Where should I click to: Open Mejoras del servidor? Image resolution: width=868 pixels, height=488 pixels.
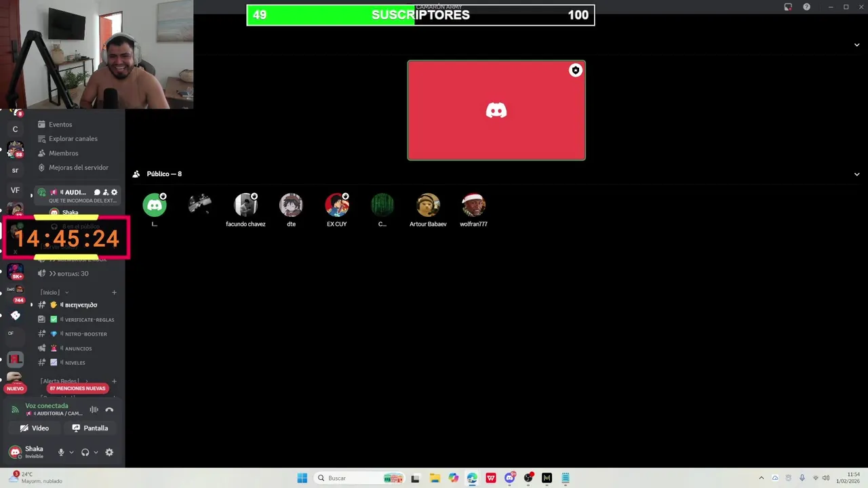pos(78,167)
